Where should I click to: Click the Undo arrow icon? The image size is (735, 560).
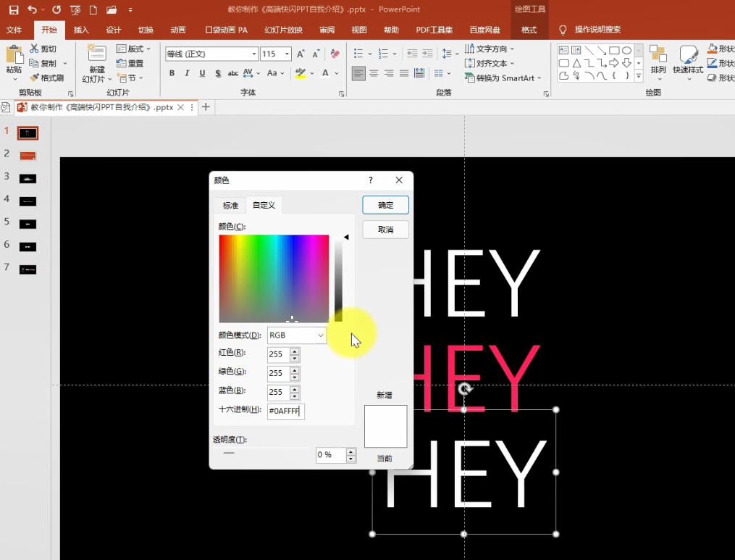(x=32, y=9)
